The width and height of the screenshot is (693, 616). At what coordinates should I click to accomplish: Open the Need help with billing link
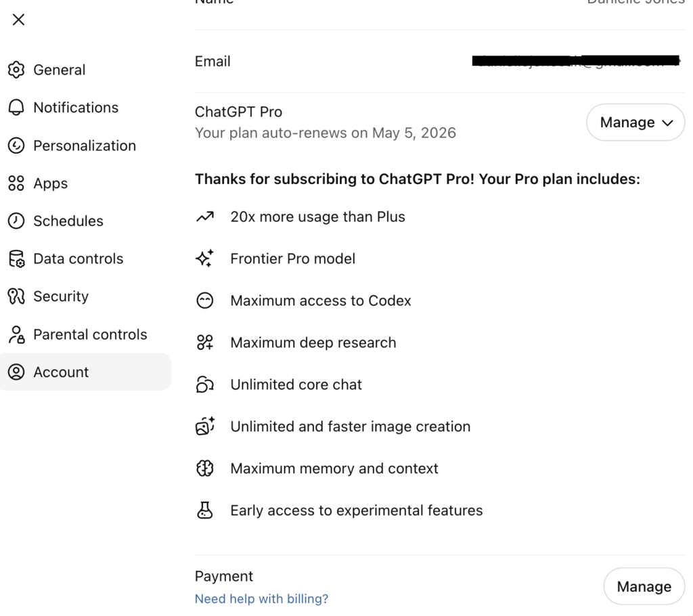pos(261,599)
